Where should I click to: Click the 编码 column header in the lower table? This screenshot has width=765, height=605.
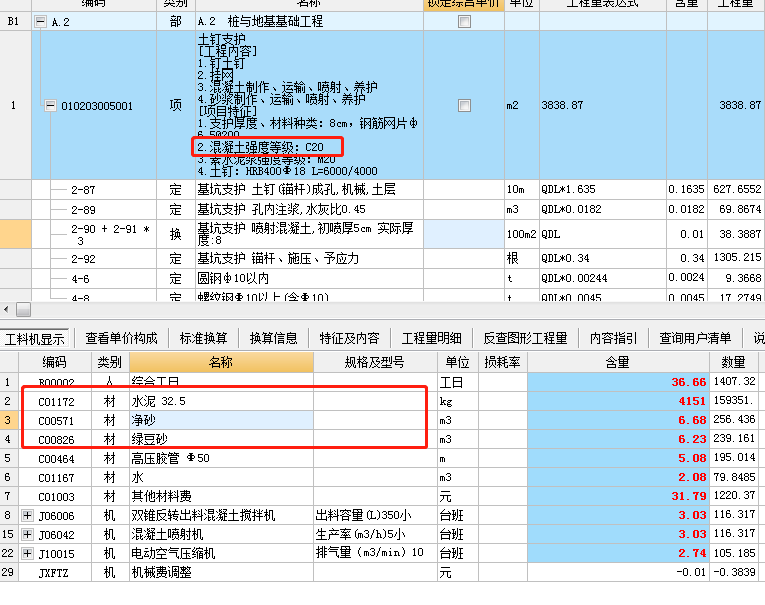coord(55,362)
